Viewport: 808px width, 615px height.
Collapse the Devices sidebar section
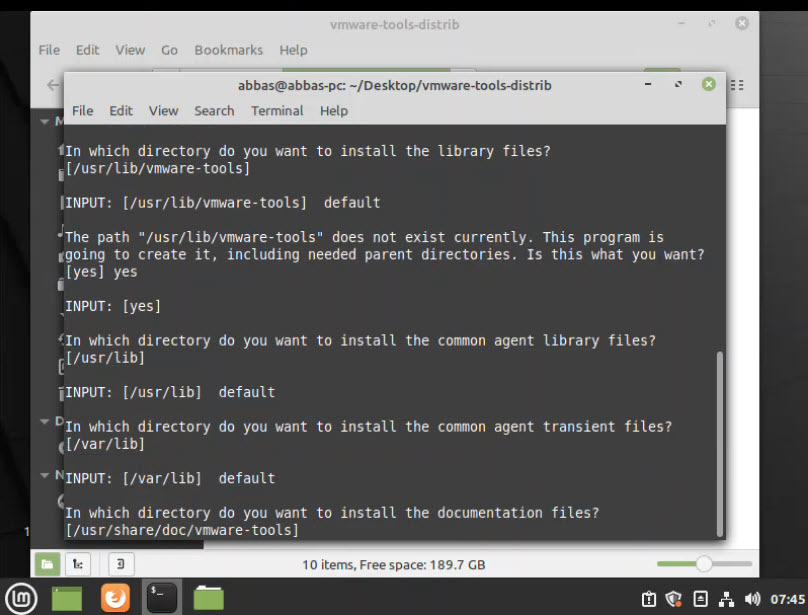point(45,421)
